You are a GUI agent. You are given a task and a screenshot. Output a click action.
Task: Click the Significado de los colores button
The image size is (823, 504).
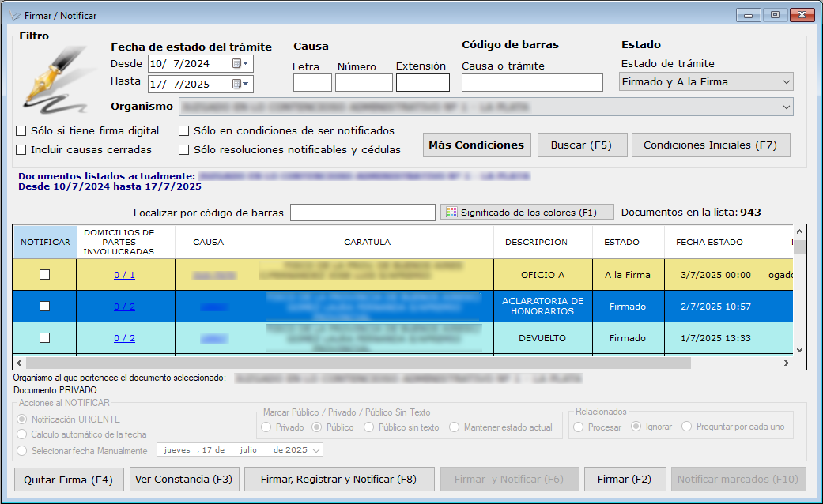click(x=527, y=212)
